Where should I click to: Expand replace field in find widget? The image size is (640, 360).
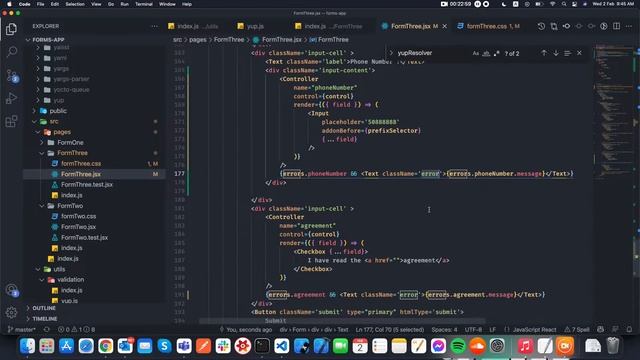pyautogui.click(x=391, y=53)
